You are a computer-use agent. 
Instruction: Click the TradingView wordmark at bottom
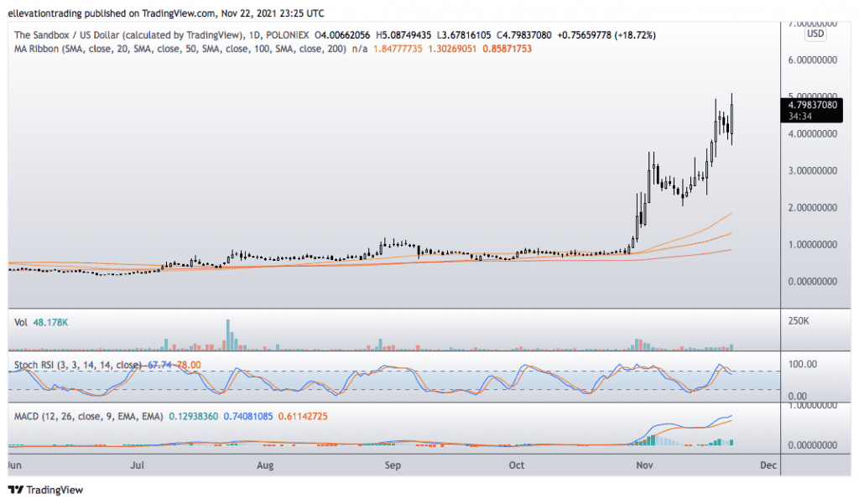point(55,490)
